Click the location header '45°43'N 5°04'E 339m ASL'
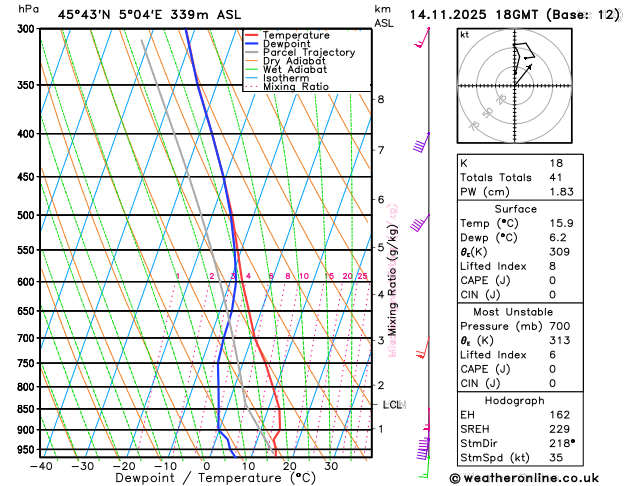This screenshot has height=486, width=629. coord(149,15)
